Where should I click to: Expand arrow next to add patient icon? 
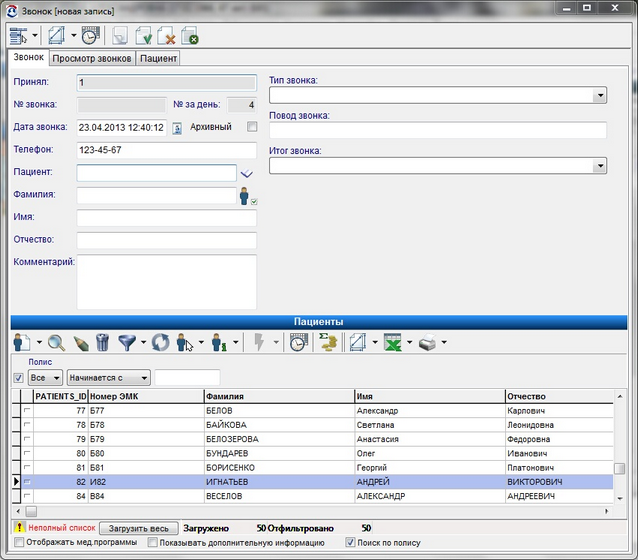pyautogui.click(x=39, y=342)
